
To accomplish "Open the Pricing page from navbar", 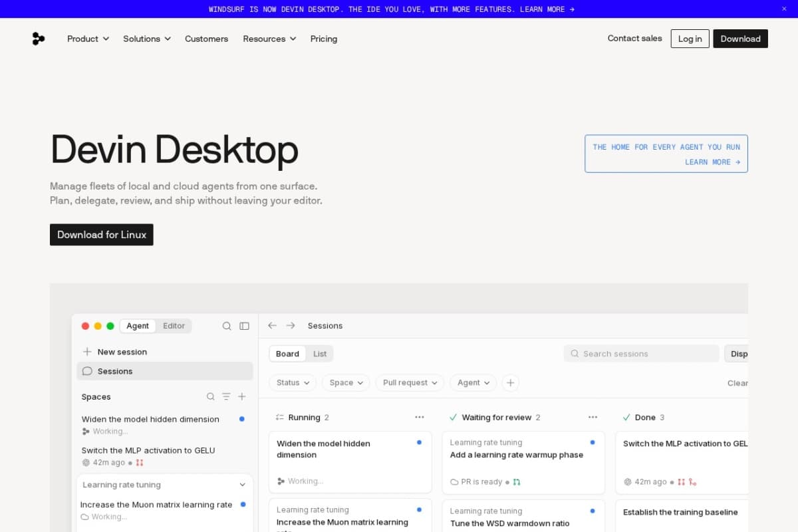I will point(324,39).
